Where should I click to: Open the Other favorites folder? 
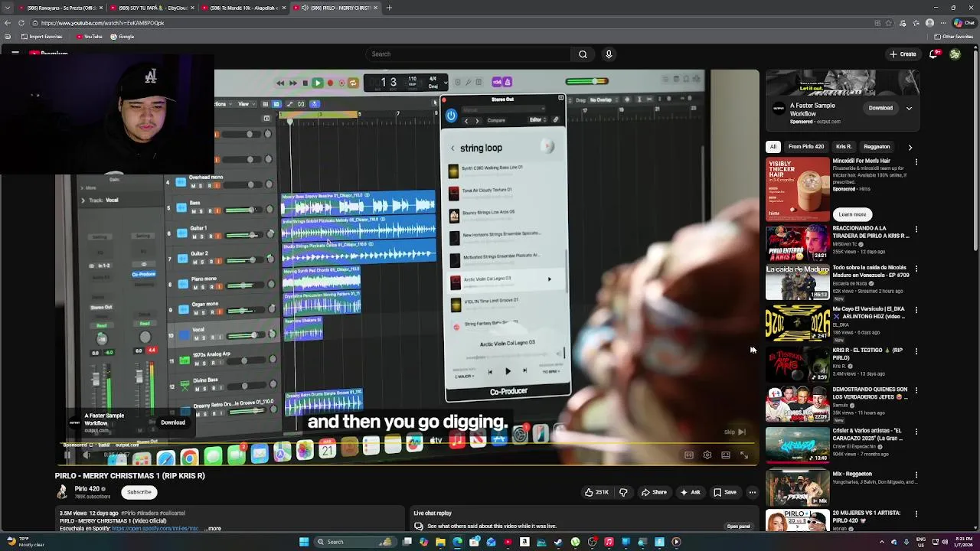tap(954, 37)
